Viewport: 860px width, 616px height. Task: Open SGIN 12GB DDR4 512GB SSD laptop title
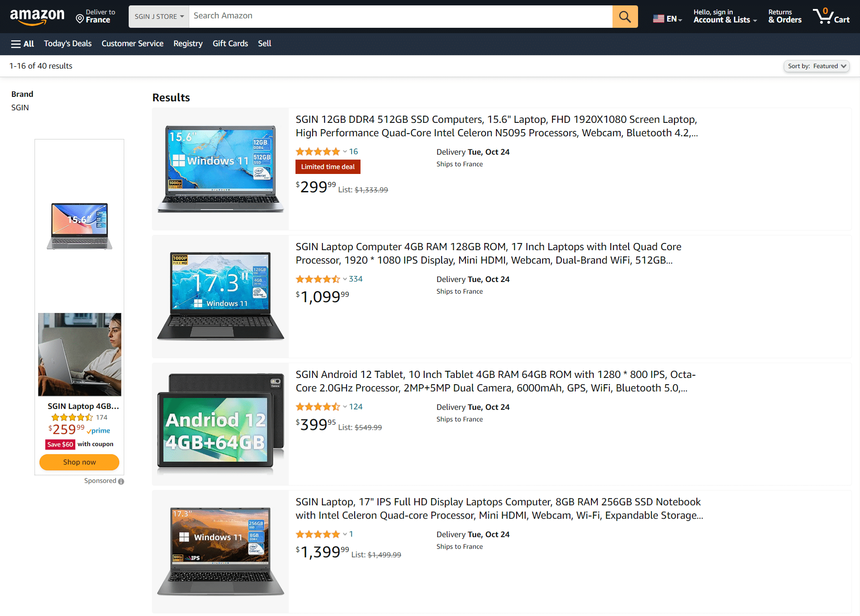[x=496, y=126]
